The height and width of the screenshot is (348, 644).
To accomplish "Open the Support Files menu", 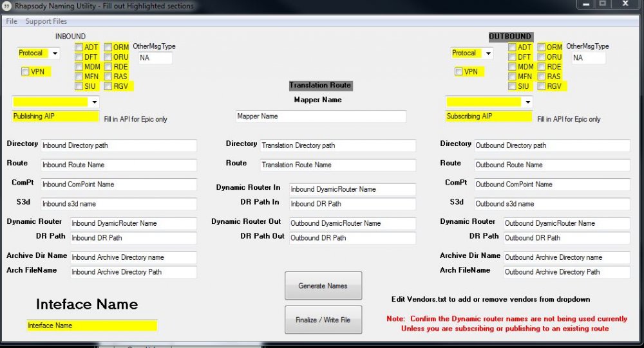I will pyautogui.click(x=46, y=21).
